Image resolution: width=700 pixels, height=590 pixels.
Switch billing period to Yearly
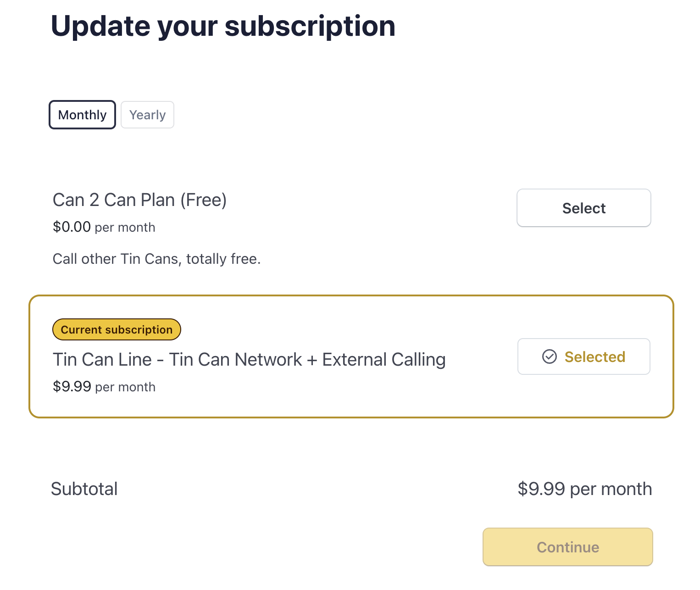[147, 115]
